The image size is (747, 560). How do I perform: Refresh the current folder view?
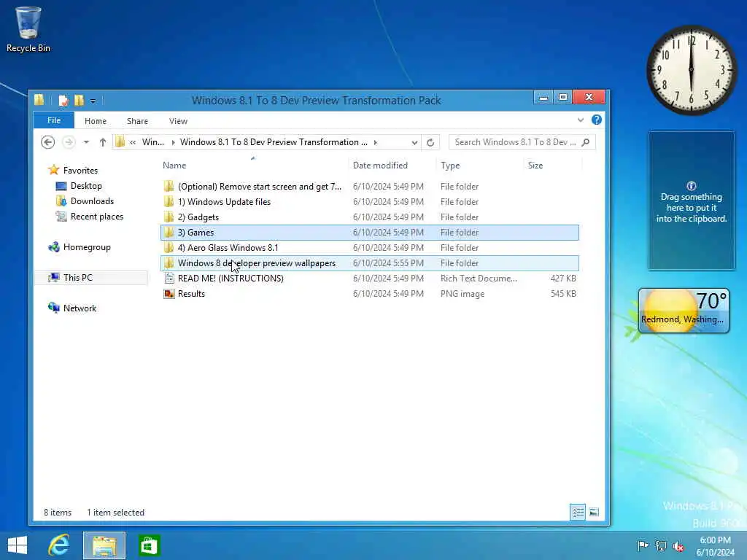[x=430, y=142]
